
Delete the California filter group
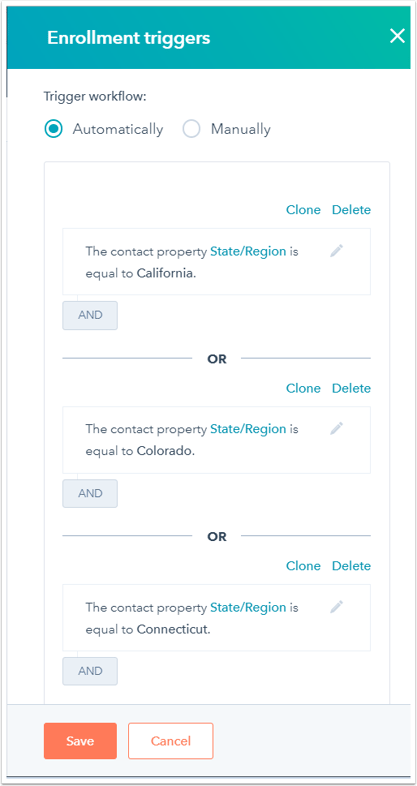pos(351,210)
